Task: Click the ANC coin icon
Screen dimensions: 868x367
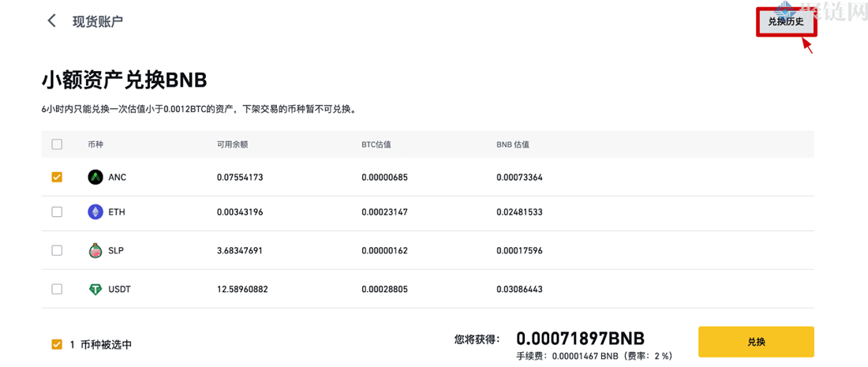Action: (x=95, y=177)
